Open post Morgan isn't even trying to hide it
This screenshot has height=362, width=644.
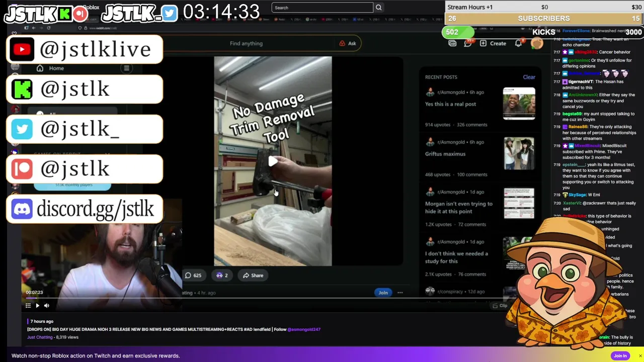(459, 208)
